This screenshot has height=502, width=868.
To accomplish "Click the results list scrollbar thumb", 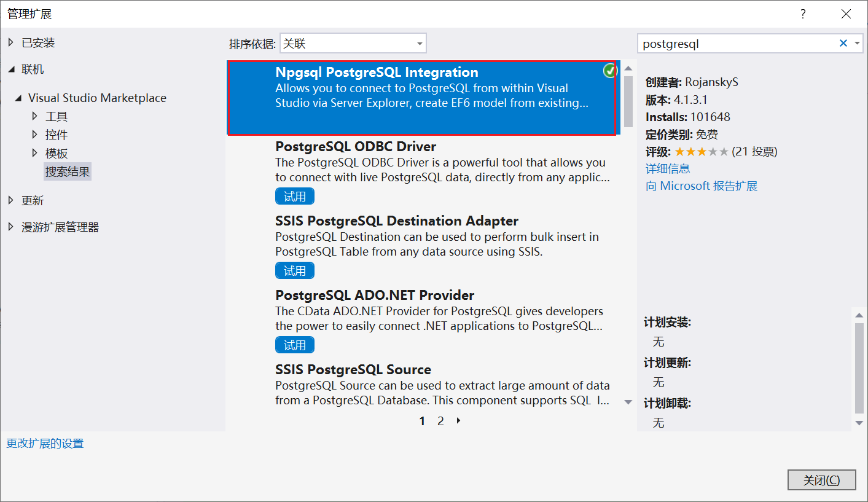I will (628, 101).
